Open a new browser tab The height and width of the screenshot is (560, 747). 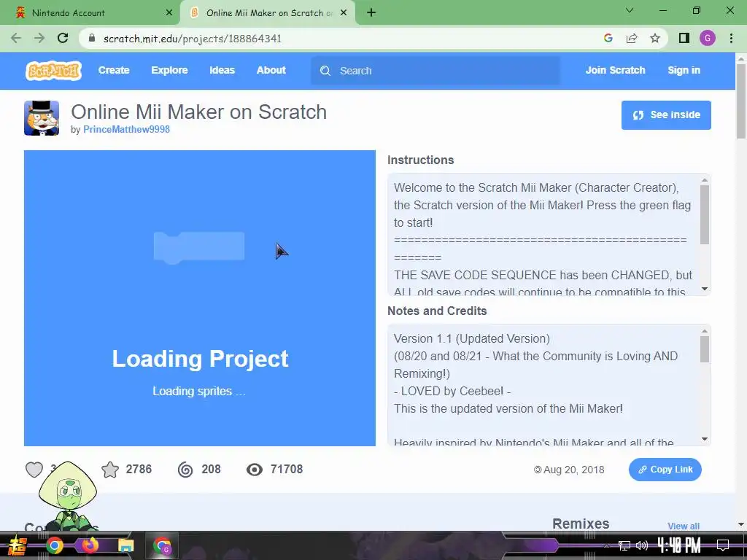click(371, 12)
